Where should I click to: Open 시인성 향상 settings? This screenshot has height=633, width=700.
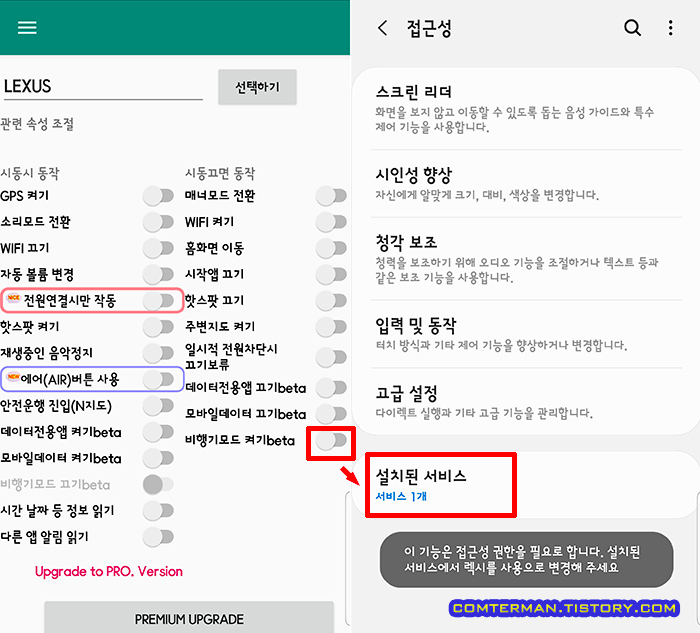(527, 183)
